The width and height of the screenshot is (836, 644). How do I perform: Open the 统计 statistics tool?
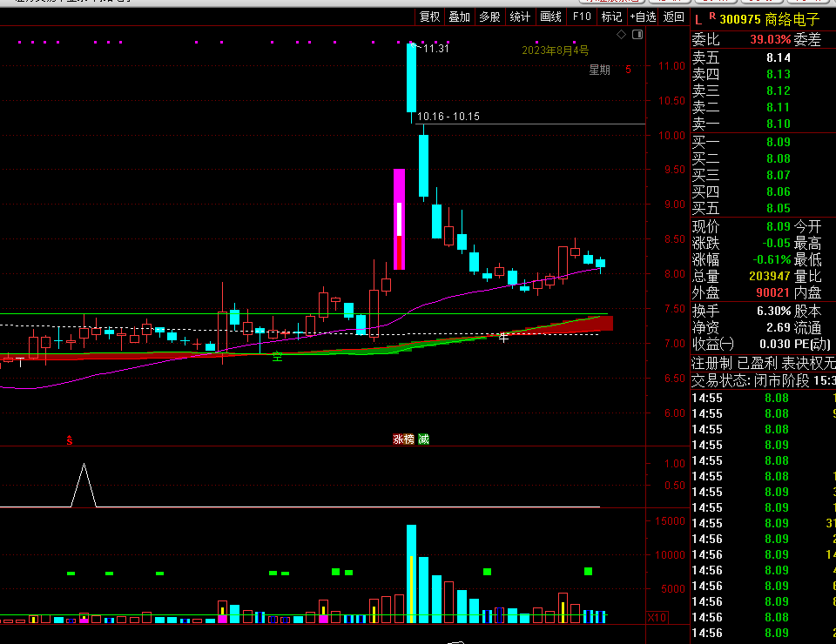tap(520, 17)
